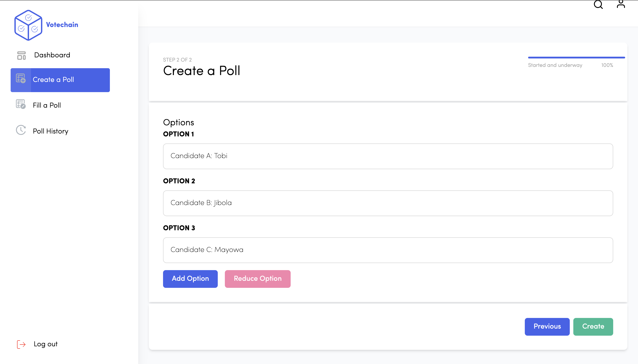The image size is (638, 364).
Task: Click the Reduce Option button
Action: pyautogui.click(x=257, y=279)
